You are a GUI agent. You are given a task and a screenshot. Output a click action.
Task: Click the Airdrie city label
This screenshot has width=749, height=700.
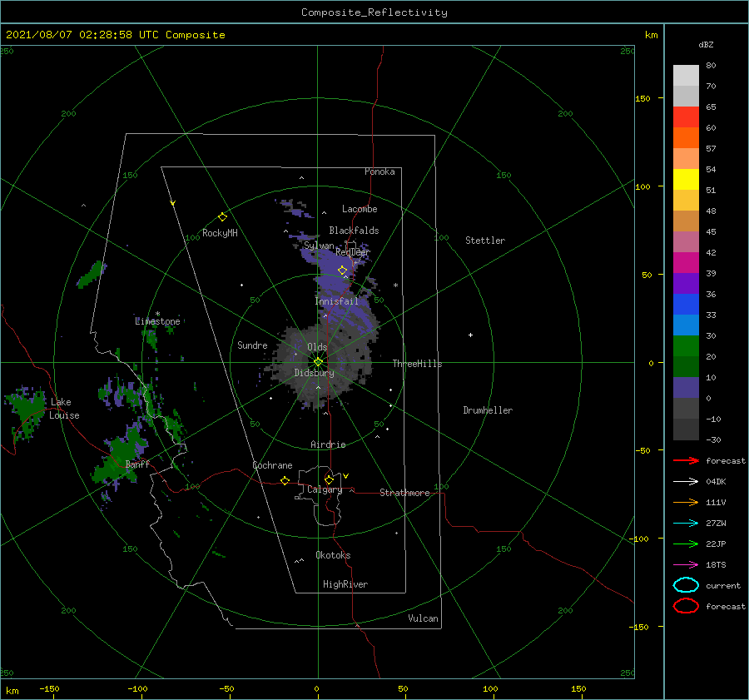(328, 444)
